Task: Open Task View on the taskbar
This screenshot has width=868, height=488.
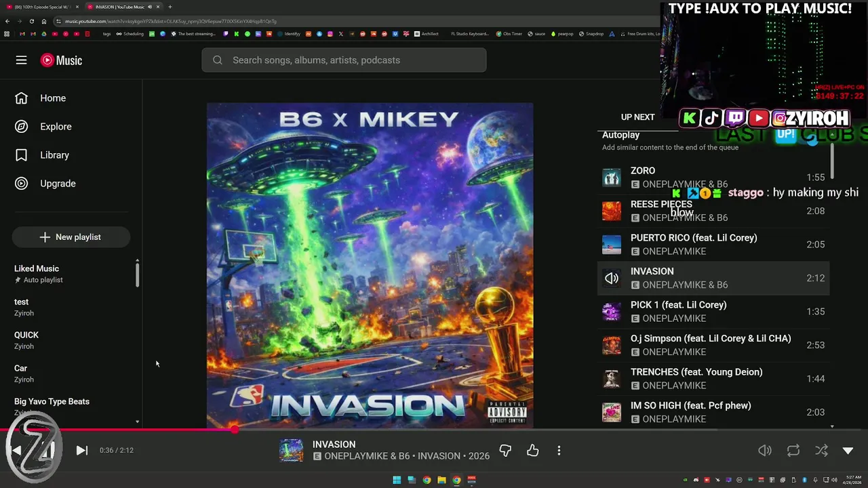Action: coord(412,480)
